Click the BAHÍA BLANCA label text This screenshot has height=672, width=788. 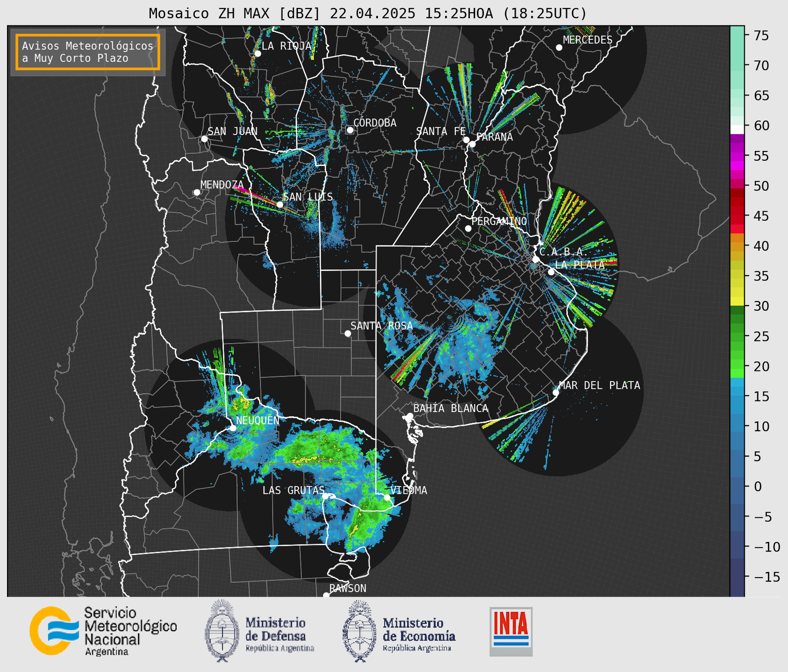(451, 408)
